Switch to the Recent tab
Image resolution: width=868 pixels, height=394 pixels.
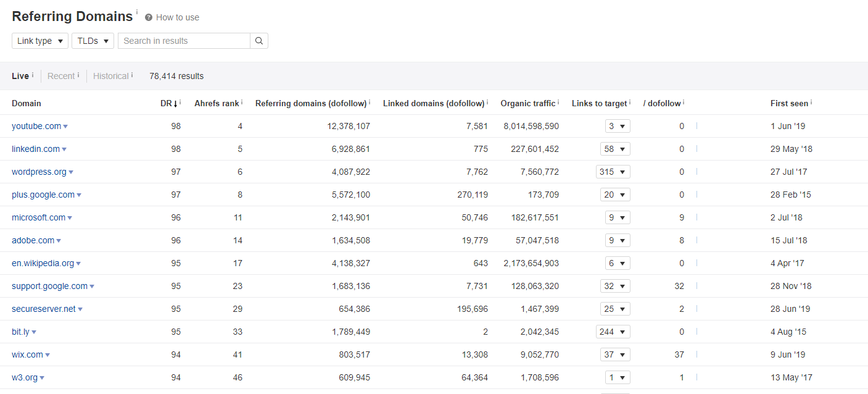[61, 76]
